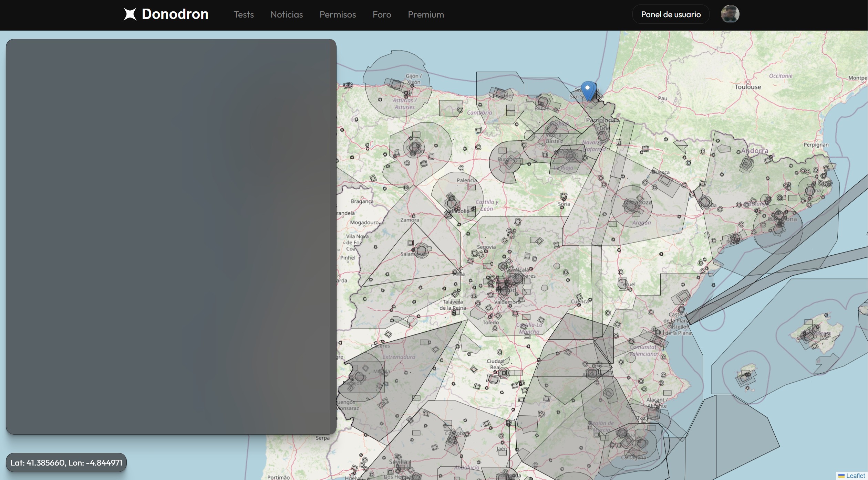The height and width of the screenshot is (480, 868).
Task: Click the Donodron star logo icon
Action: click(130, 14)
